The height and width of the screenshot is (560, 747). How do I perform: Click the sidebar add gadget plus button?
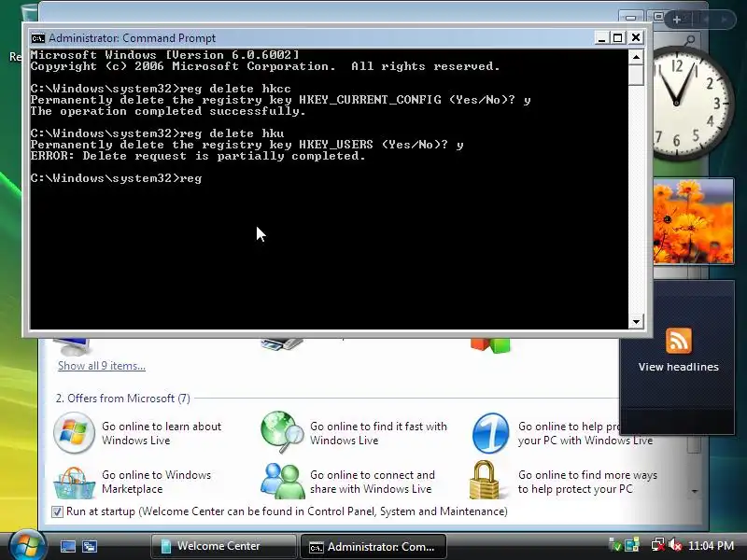[677, 20]
